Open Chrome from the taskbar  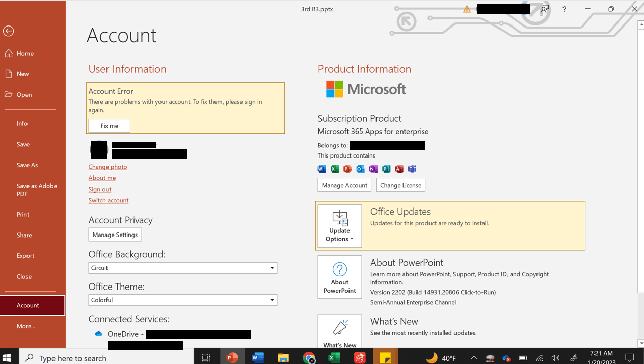click(x=309, y=357)
